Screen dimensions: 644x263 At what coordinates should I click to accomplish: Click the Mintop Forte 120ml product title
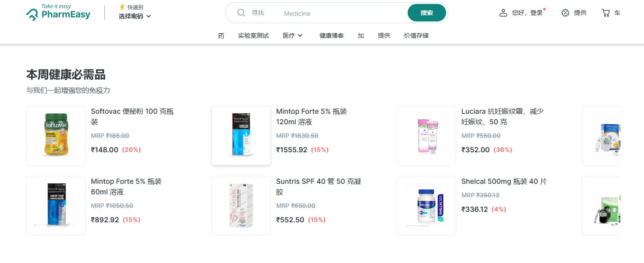tap(311, 116)
